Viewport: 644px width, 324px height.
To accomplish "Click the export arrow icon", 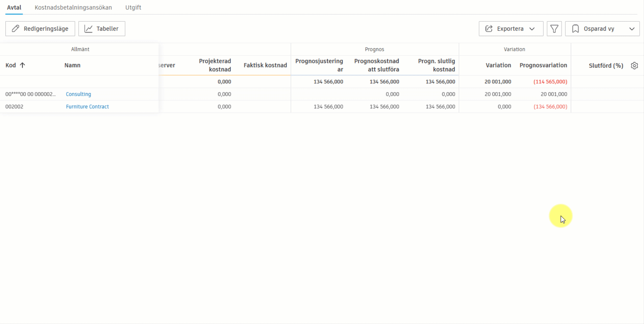I will 489,29.
